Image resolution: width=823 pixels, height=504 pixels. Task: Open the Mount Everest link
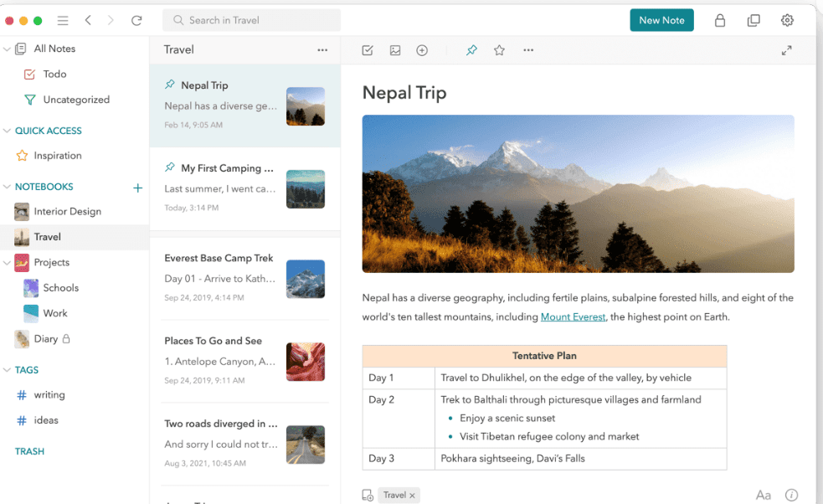(x=573, y=317)
